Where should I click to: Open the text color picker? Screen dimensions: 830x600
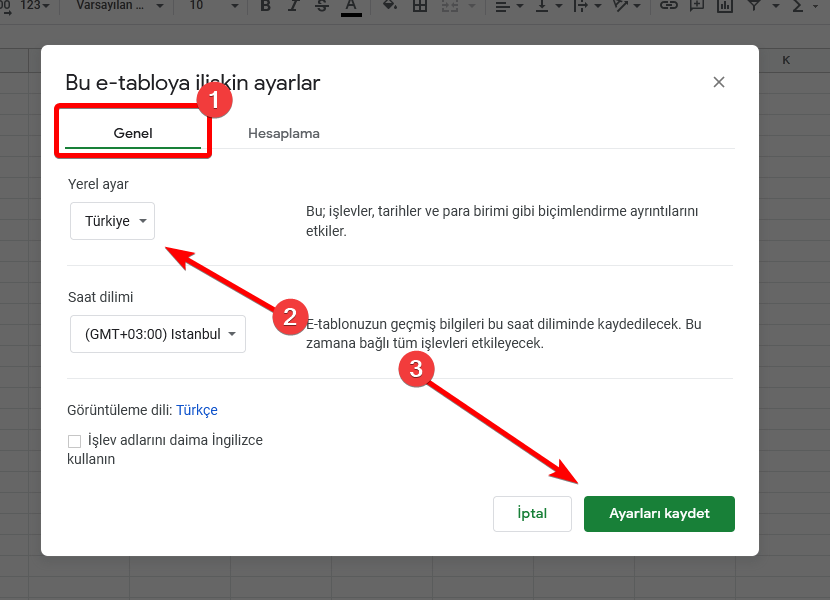tap(351, 7)
